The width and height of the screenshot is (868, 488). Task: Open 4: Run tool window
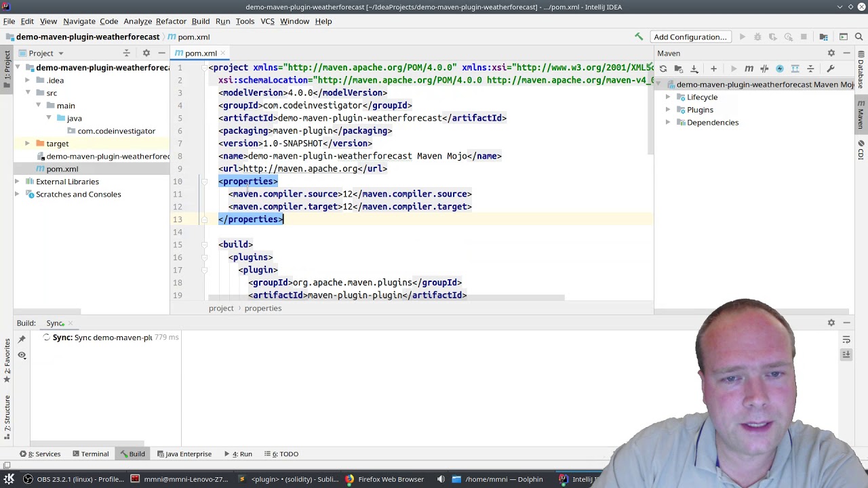click(x=238, y=454)
